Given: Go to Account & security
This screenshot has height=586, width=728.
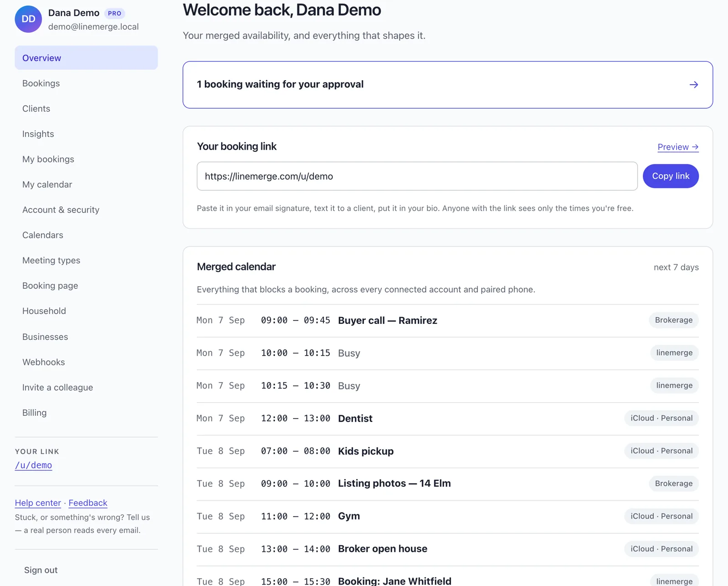Looking at the screenshot, I should tap(86, 210).
